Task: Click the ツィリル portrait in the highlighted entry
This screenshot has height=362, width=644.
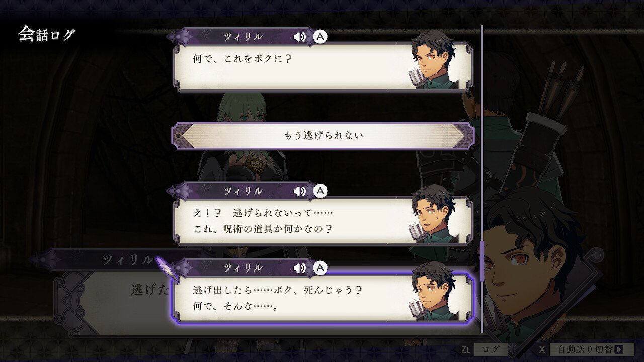Action: point(434,291)
